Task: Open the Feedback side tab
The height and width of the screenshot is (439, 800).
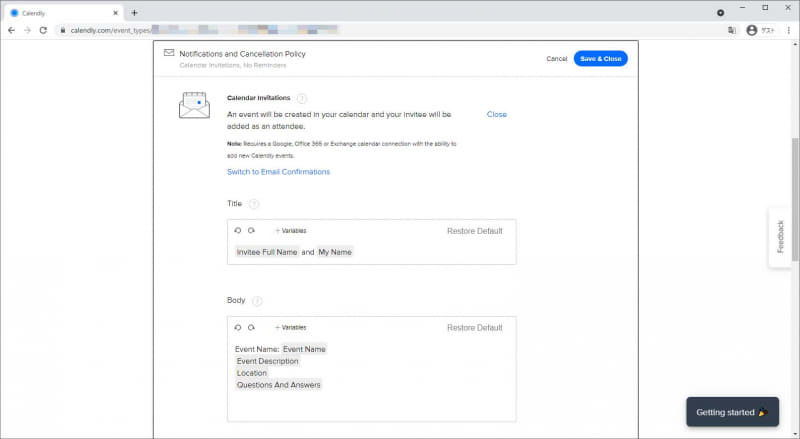Action: (780, 237)
